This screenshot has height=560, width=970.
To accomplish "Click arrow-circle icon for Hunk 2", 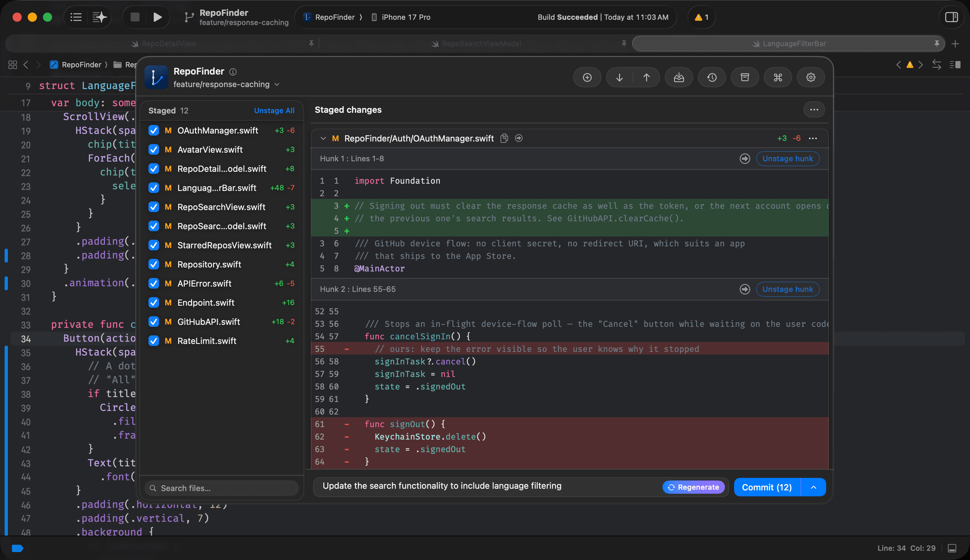I will coord(745,289).
